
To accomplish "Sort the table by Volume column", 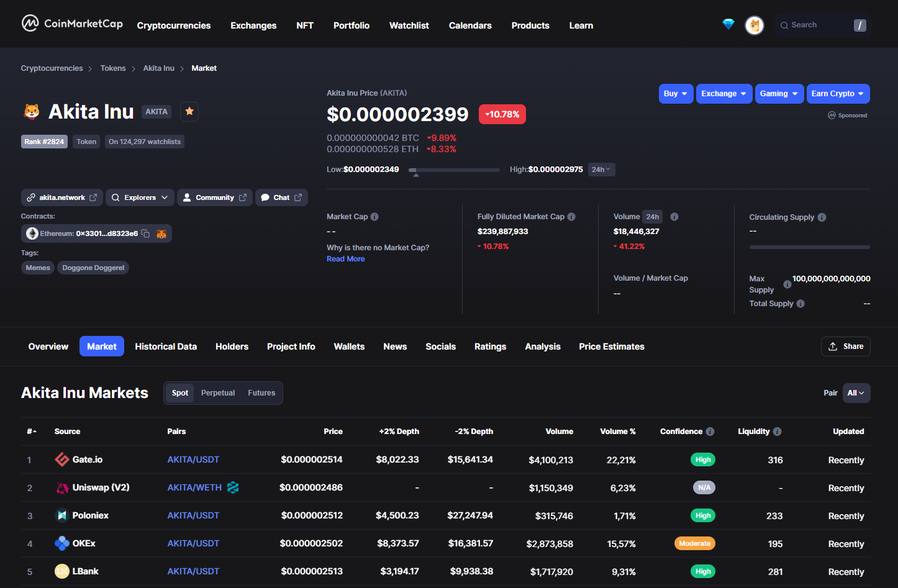I will coord(560,432).
